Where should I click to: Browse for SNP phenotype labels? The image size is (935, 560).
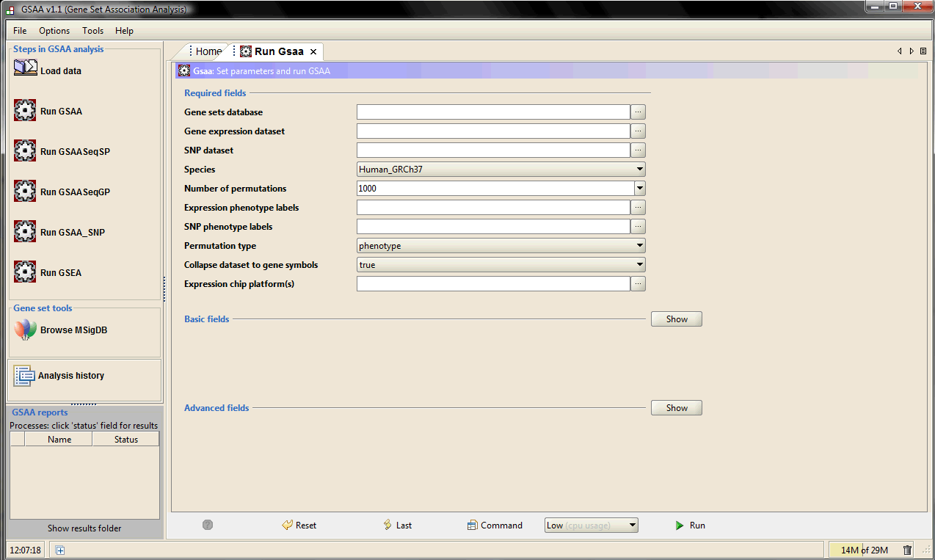(x=639, y=226)
